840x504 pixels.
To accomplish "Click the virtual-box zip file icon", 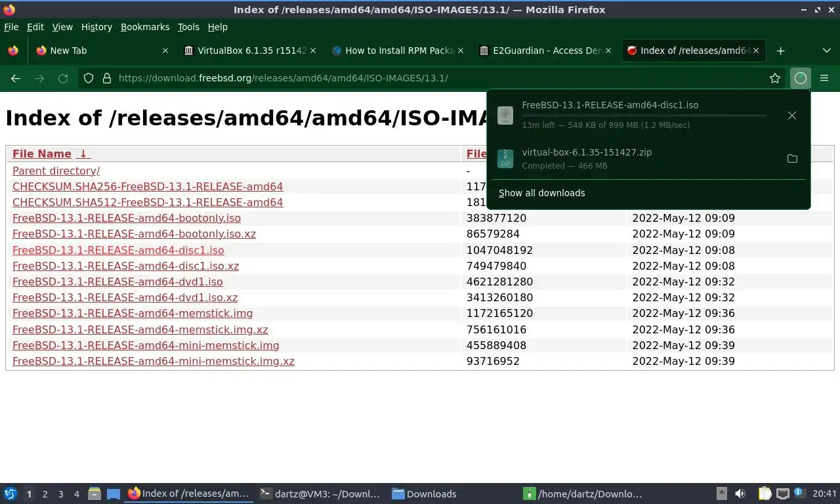I will (x=505, y=159).
